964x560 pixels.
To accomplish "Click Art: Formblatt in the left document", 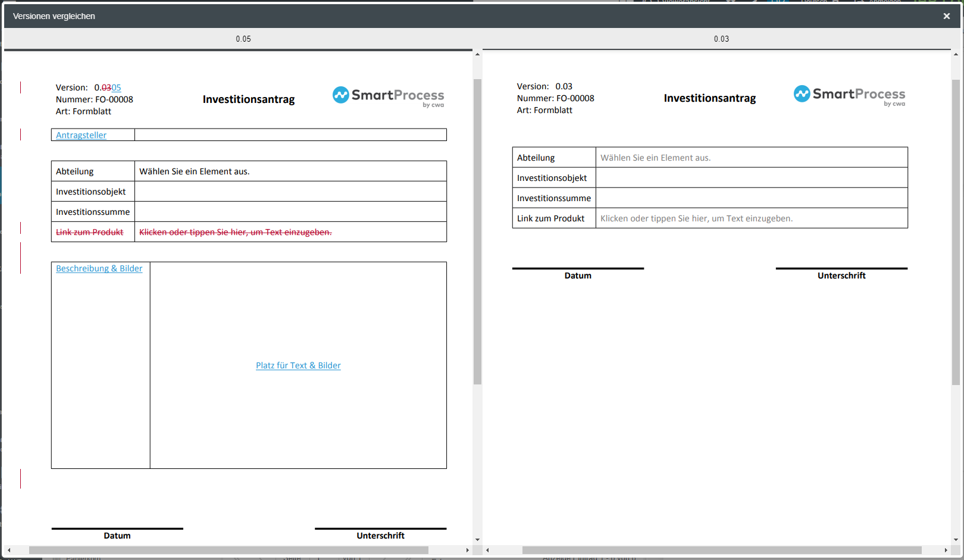I will coord(83,111).
